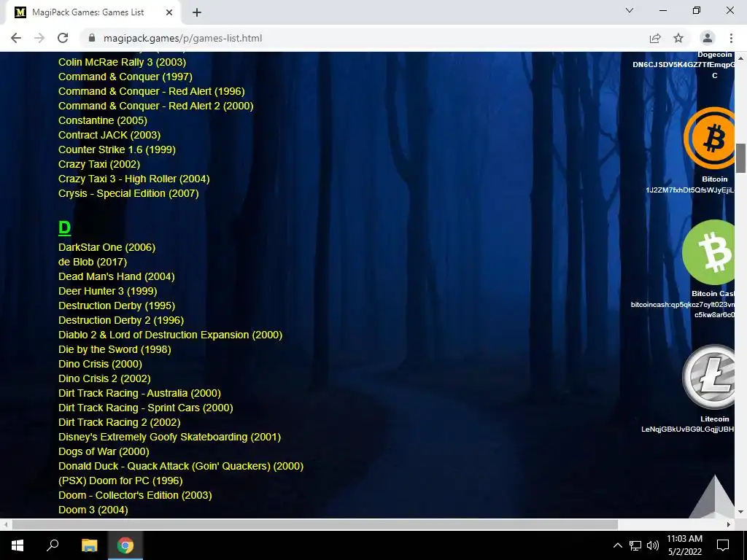Open Dirt Track Racing - Australia (2000)
The height and width of the screenshot is (560, 747).
click(x=139, y=393)
